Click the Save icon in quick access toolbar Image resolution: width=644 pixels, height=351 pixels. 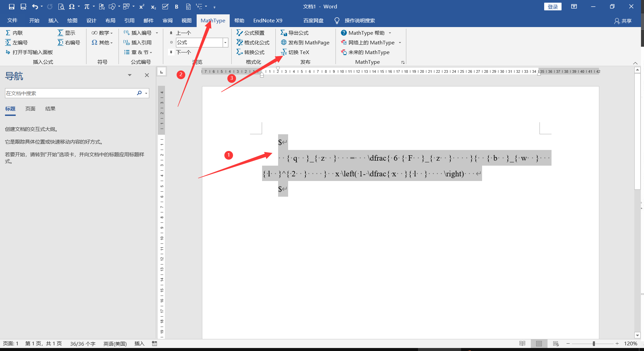12,7
